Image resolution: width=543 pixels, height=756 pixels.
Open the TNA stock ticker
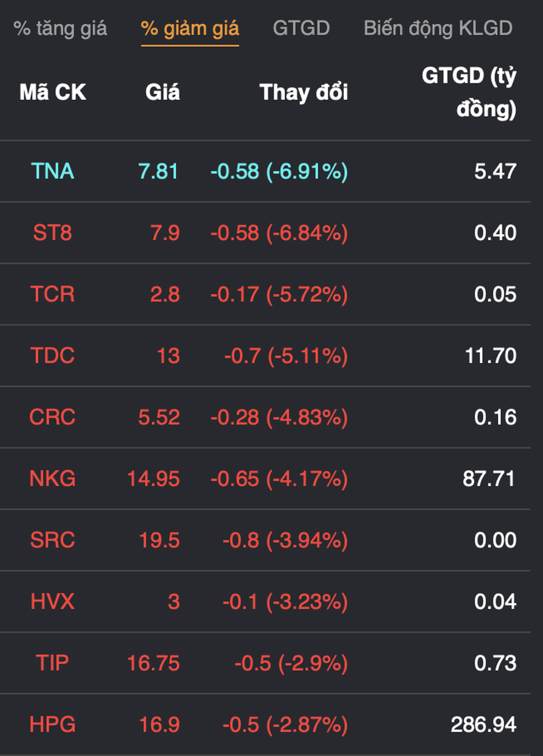(52, 171)
